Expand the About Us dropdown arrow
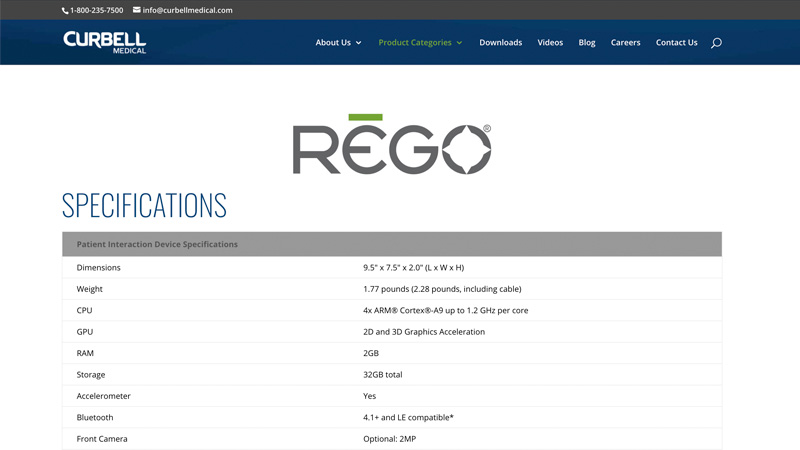Image resolution: width=800 pixels, height=450 pixels. coord(359,43)
